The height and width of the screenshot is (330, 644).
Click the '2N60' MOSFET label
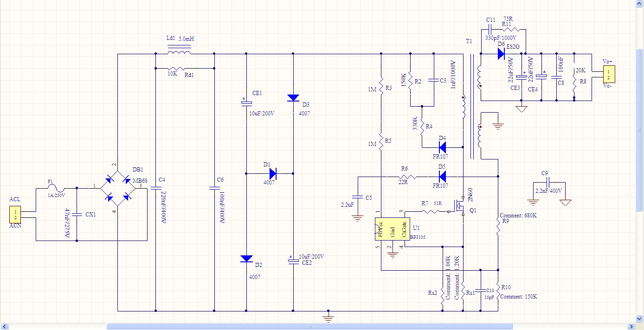click(470, 195)
